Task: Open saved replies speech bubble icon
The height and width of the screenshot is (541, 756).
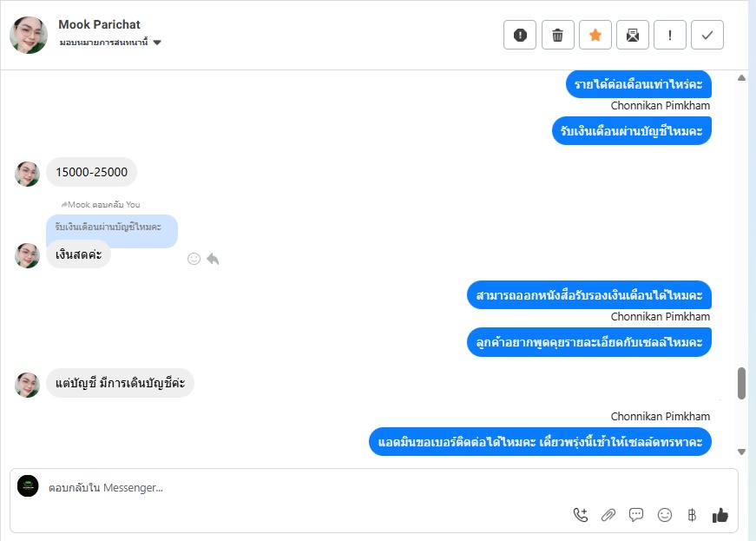Action: (636, 515)
